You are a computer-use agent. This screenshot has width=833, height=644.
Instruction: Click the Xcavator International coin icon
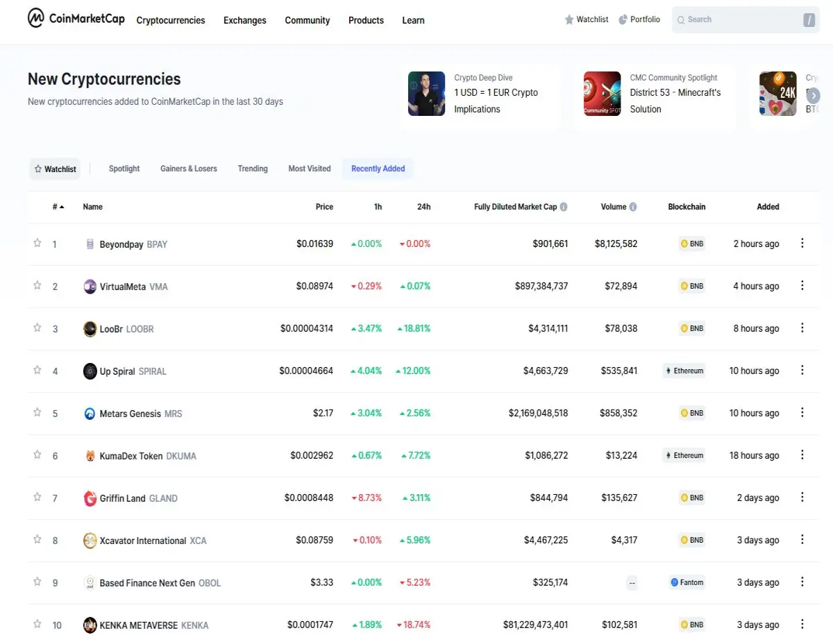pos(90,541)
